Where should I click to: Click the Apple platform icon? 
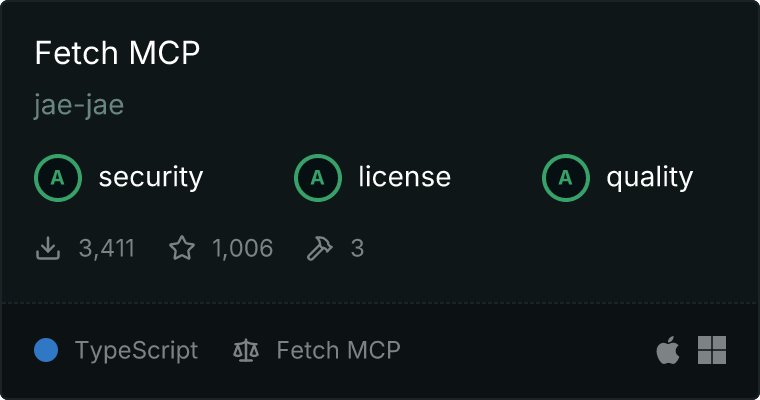[x=668, y=350]
